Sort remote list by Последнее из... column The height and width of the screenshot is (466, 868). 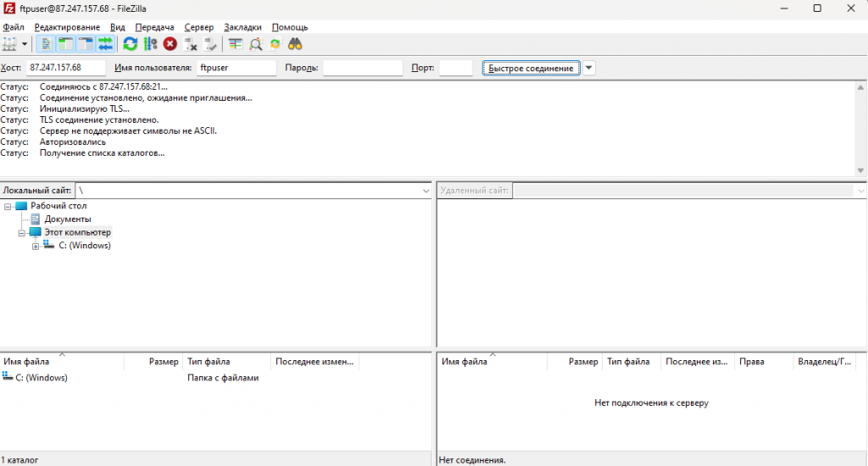(x=698, y=362)
